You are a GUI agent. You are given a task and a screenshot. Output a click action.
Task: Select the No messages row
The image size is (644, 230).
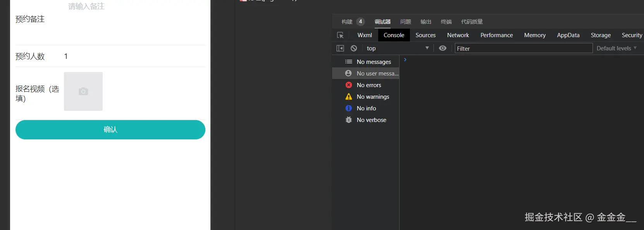pos(366,62)
